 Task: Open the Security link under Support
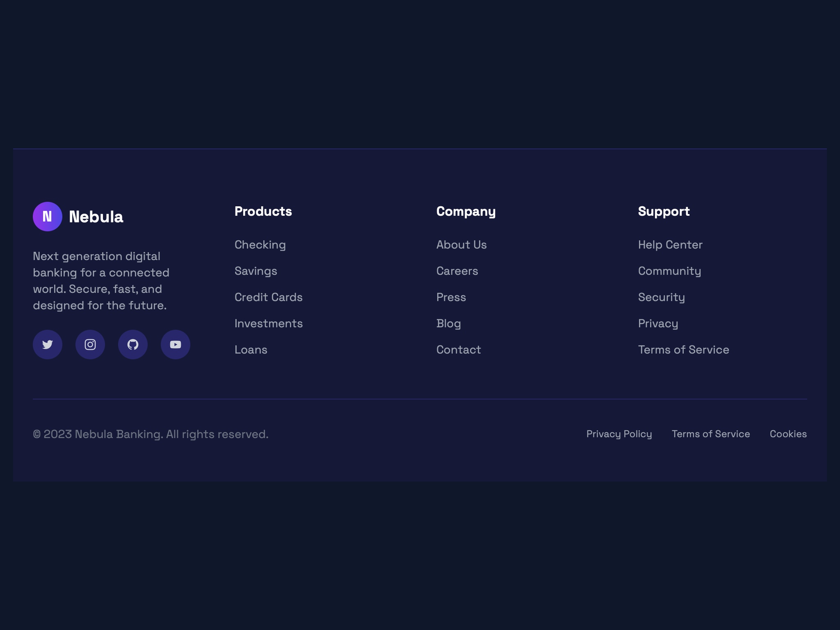pos(662,297)
